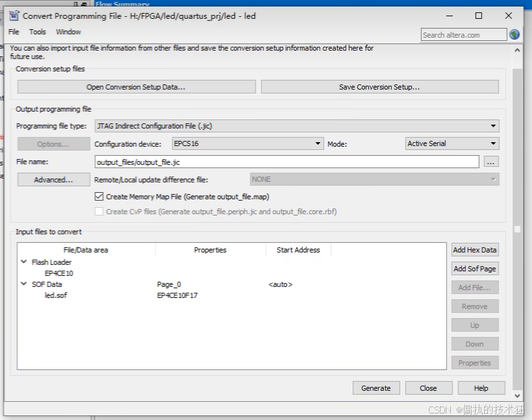Click the File name text field

tap(286, 162)
